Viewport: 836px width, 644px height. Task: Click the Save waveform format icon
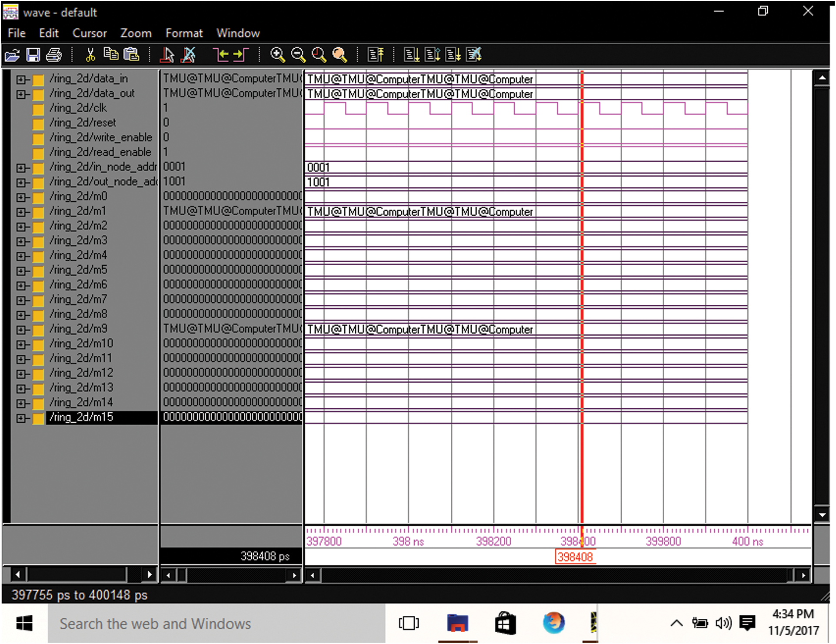coord(33,55)
